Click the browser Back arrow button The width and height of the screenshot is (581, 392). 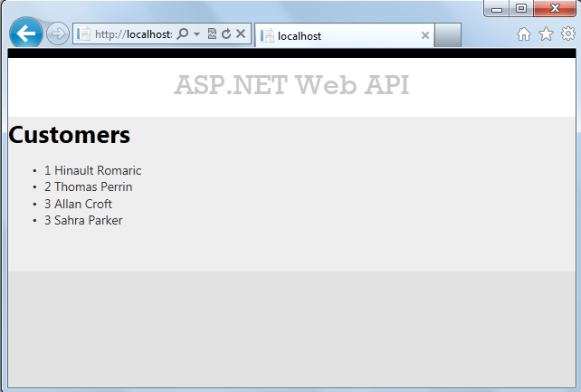25,33
